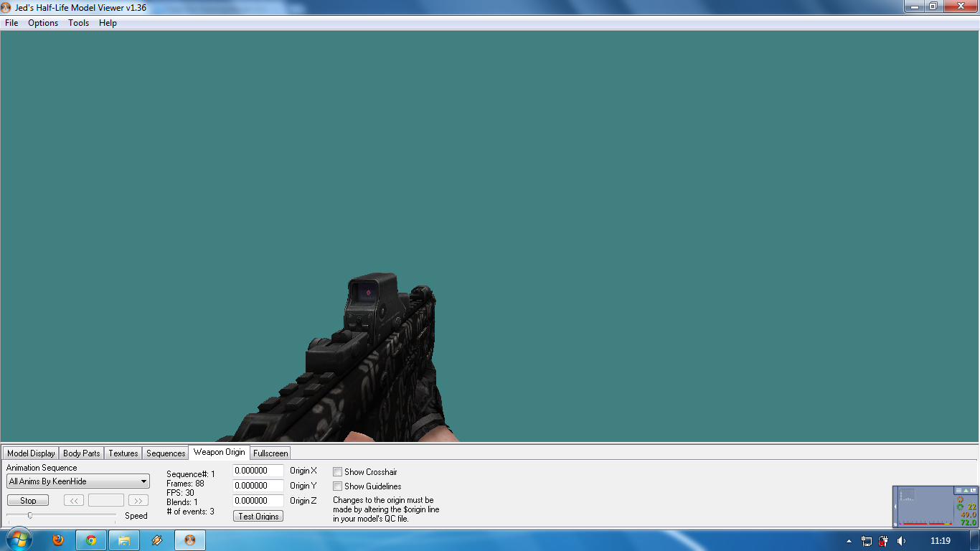
Task: Click the yellow 22 value in widget
Action: [972, 507]
